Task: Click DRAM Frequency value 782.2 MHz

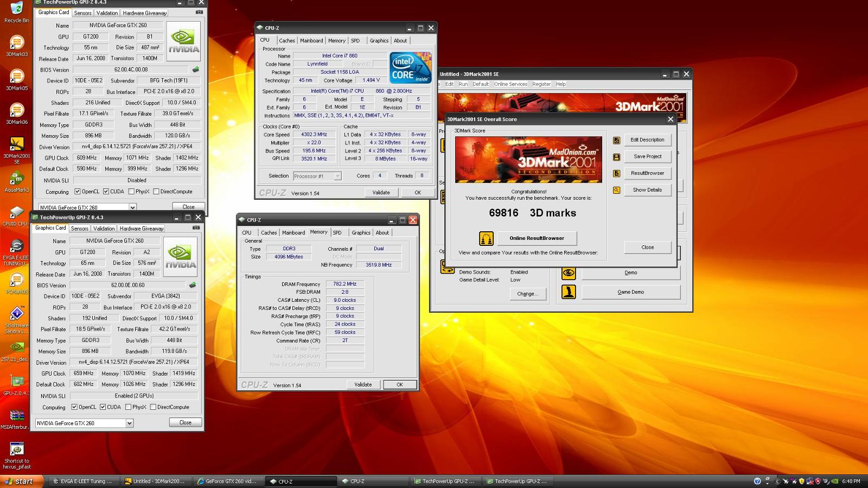Action: [344, 284]
